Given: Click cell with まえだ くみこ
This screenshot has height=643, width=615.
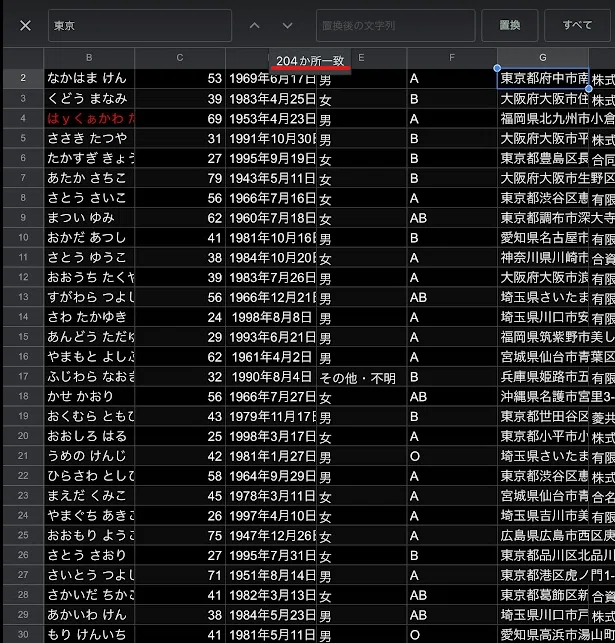Looking at the screenshot, I should [x=89, y=496].
